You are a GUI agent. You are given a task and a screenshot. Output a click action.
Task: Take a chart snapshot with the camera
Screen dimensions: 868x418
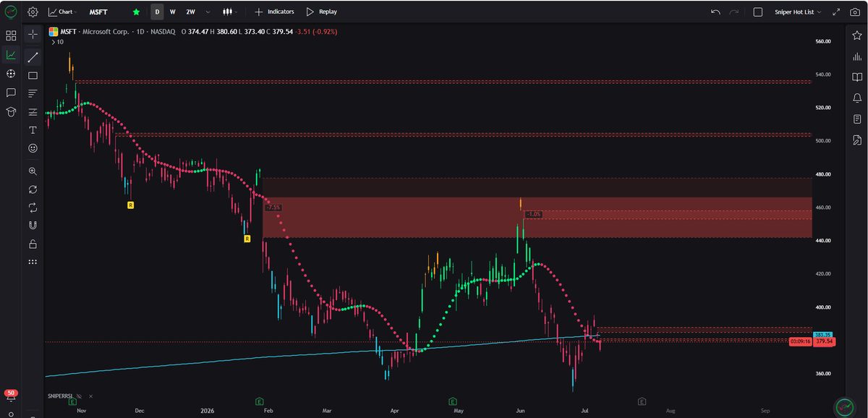coord(854,12)
